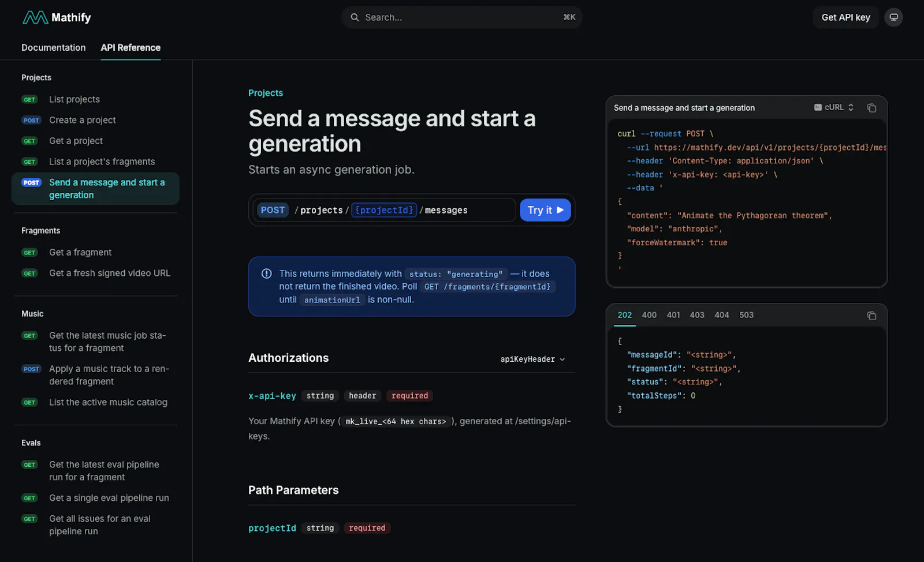Open the cURL language selector
This screenshot has height=562, width=924.
[834, 107]
